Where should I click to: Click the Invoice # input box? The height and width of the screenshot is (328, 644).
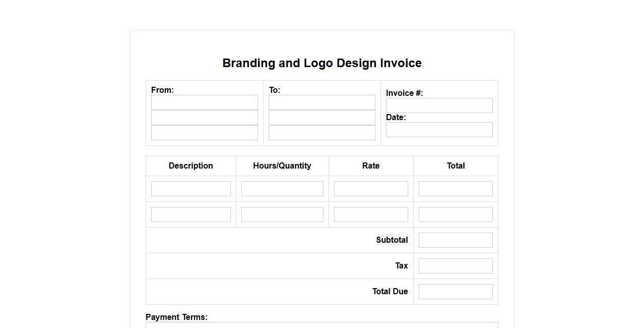click(x=439, y=105)
